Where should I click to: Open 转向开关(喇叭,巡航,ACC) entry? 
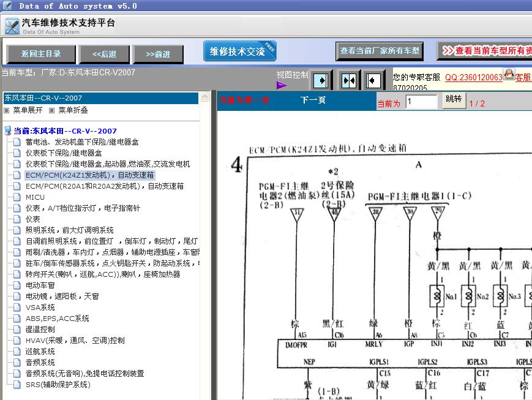coord(103,274)
